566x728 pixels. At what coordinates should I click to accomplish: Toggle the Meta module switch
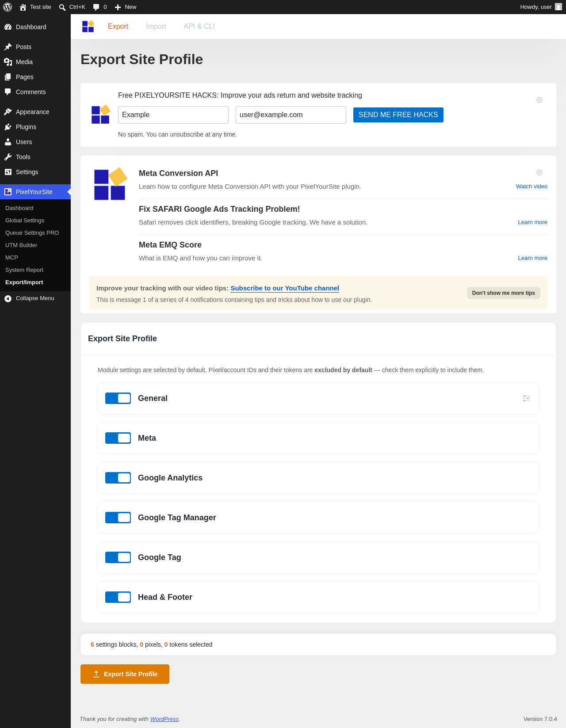click(x=118, y=438)
